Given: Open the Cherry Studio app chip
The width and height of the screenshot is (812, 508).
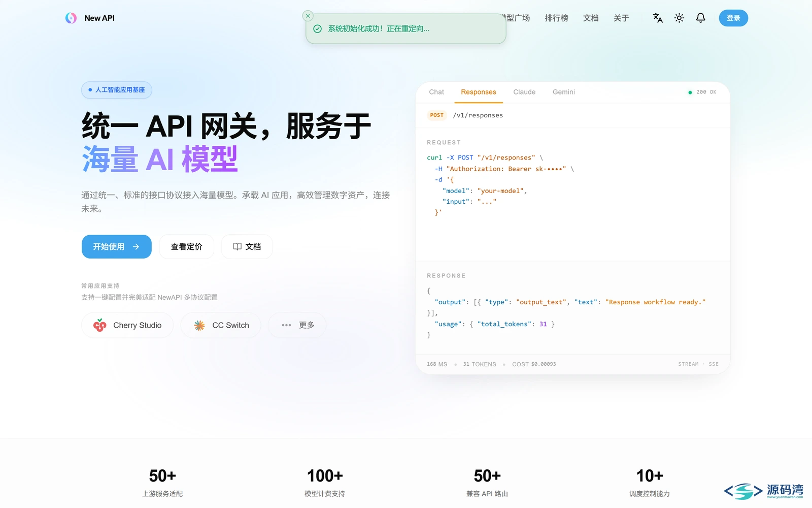Looking at the screenshot, I should point(127,325).
